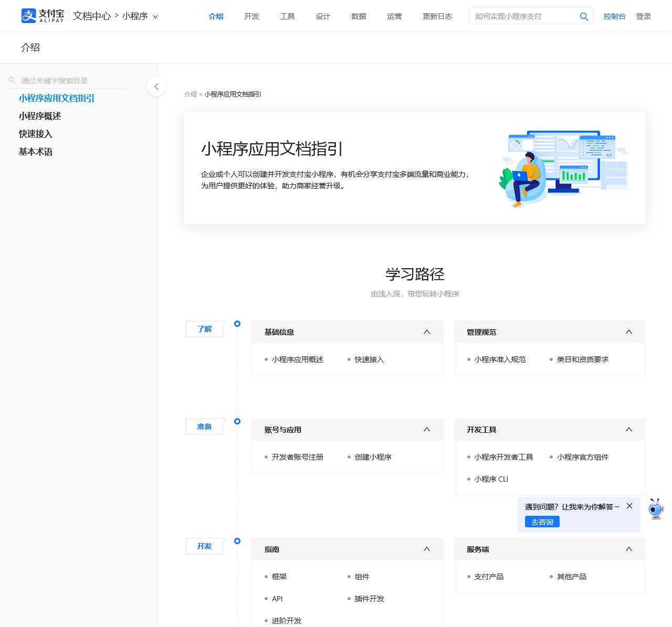Click the 去咨询 button

(541, 522)
